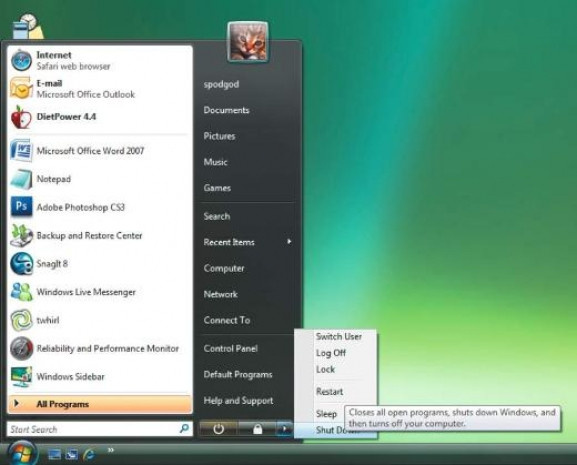Image resolution: width=577 pixels, height=465 pixels.
Task: Select Switch User from power menu
Action: tap(339, 336)
